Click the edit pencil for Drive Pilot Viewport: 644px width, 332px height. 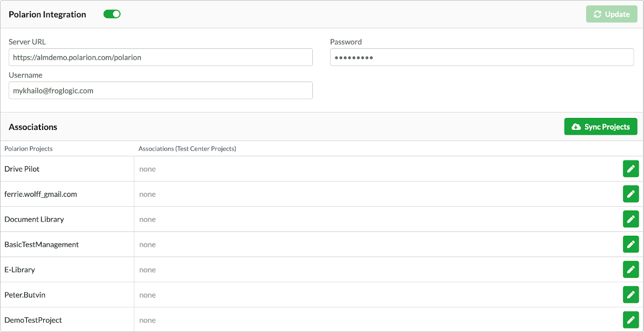click(630, 169)
